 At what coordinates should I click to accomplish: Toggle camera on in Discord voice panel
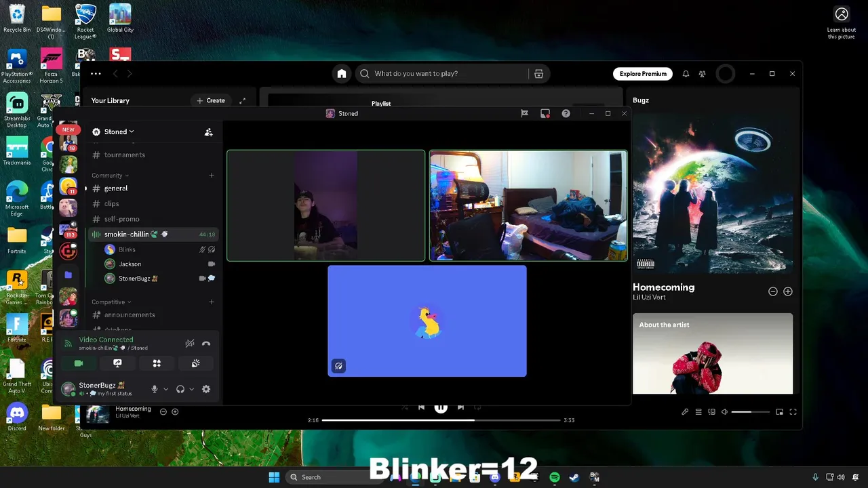(79, 363)
